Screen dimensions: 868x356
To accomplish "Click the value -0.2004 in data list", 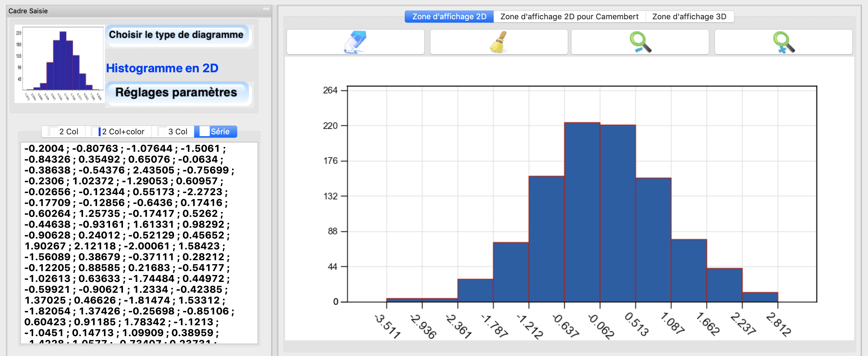I will [44, 148].
